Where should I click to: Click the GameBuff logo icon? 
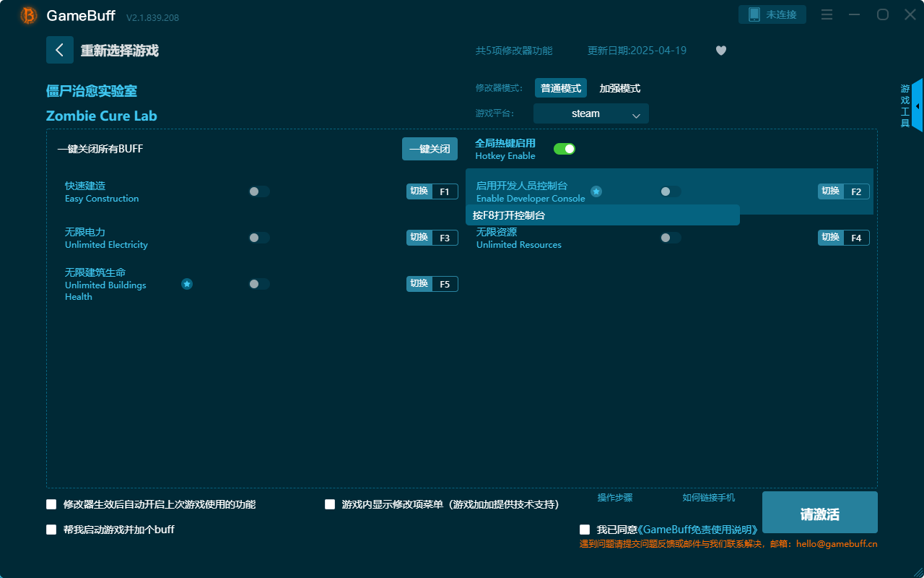27,14
